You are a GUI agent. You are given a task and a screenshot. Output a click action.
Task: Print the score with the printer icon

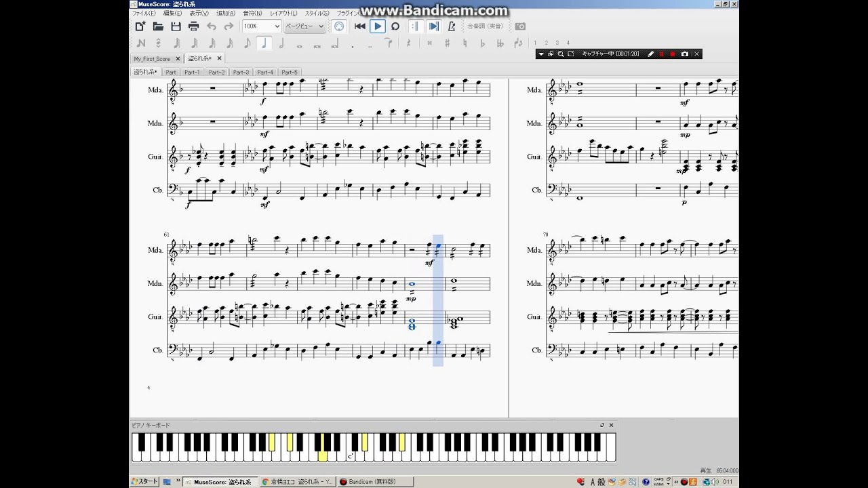pos(193,26)
